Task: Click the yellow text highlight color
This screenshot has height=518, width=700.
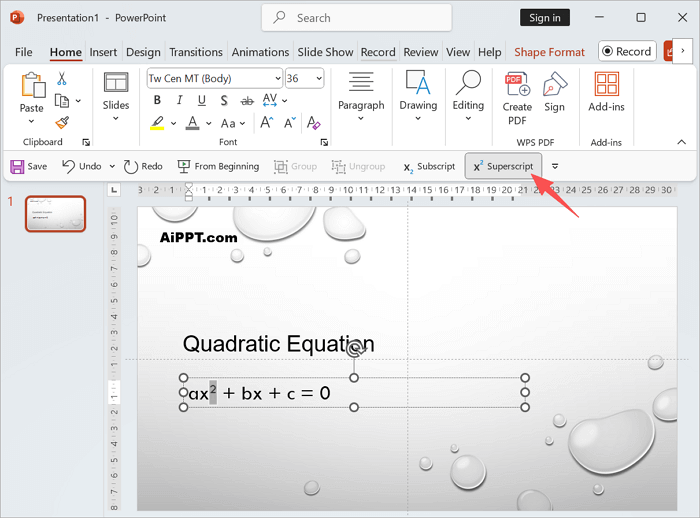Action: coord(157,123)
